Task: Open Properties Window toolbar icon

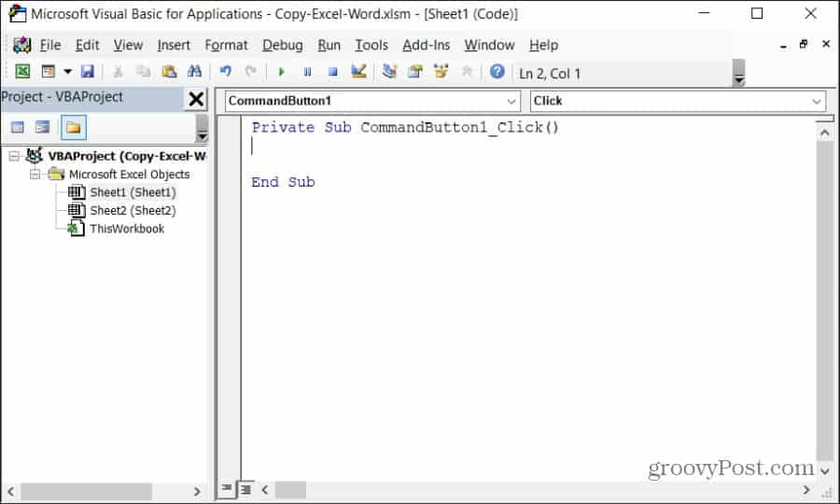Action: point(415,71)
